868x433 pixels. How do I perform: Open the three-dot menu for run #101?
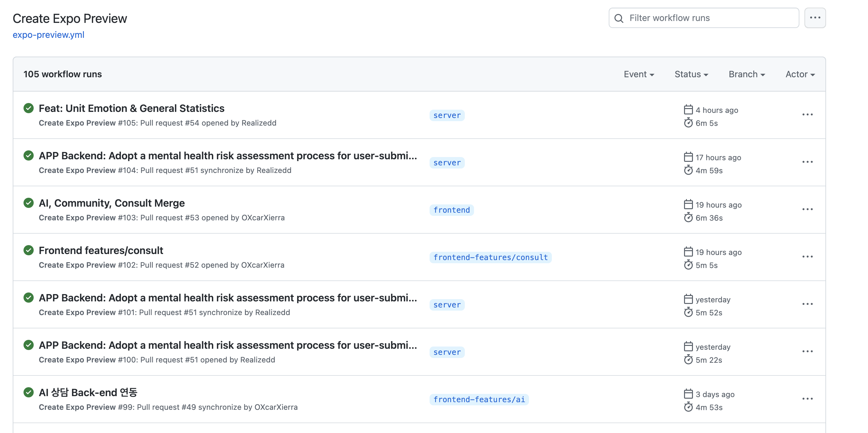point(807,304)
